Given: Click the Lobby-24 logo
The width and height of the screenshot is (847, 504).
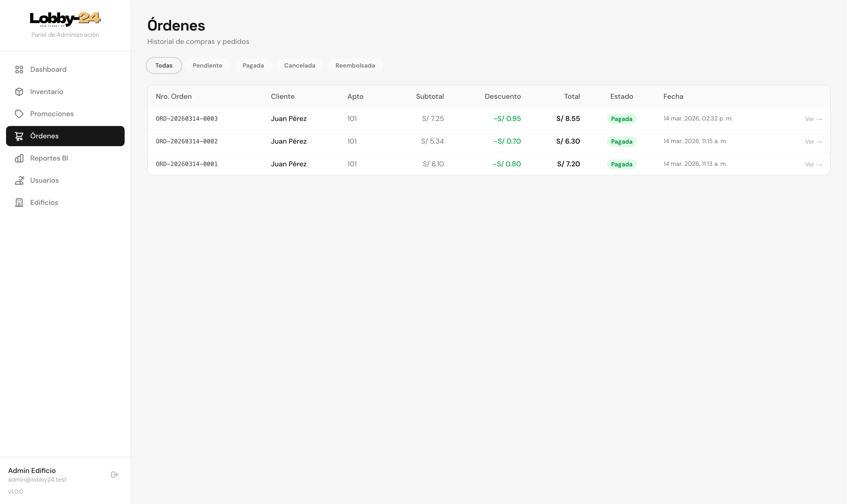Looking at the screenshot, I should click(65, 19).
